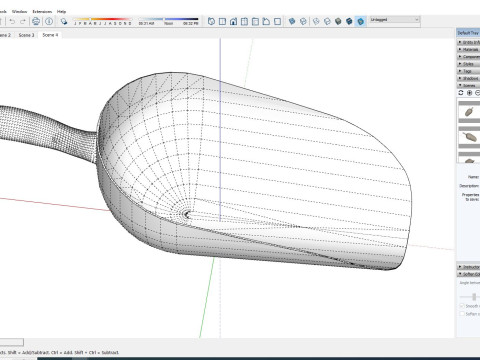Expand the Entity Info panel
480x360 pixels.
tap(469, 42)
